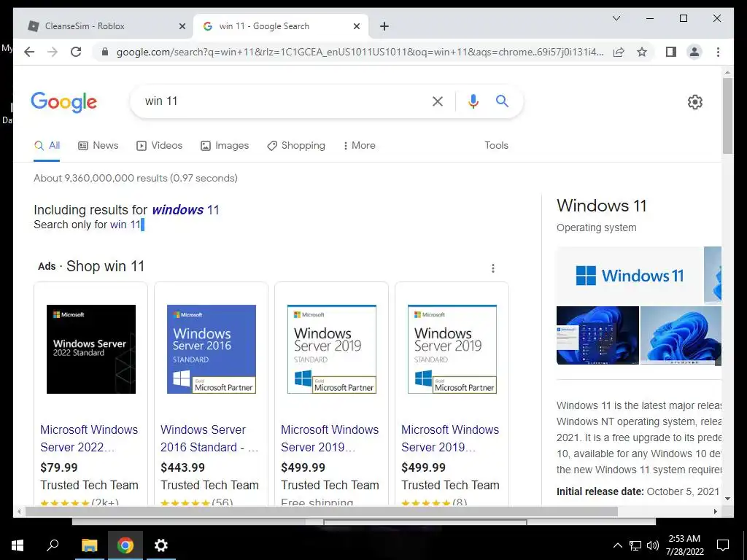Open the ads three-dot options menu
The image size is (747, 560).
point(492,268)
